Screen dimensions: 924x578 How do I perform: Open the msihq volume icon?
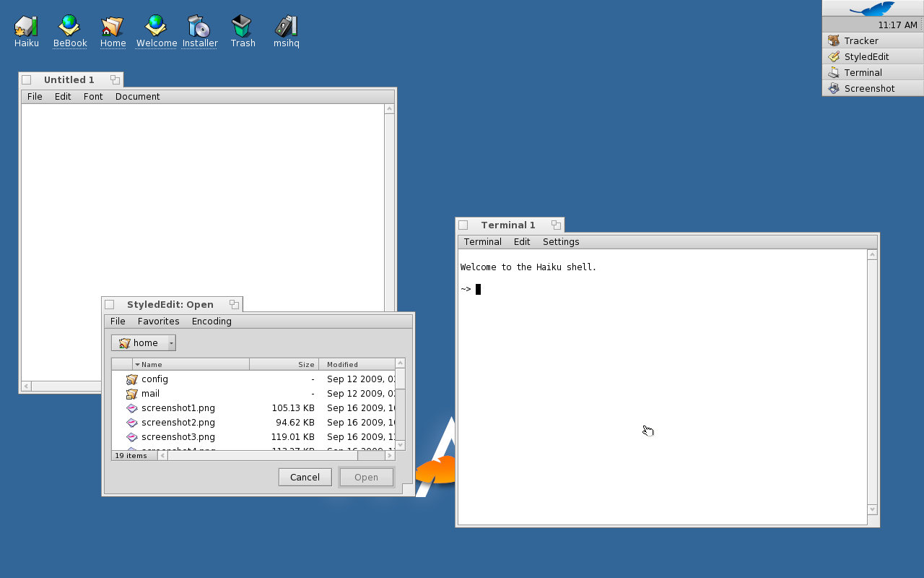[286, 27]
